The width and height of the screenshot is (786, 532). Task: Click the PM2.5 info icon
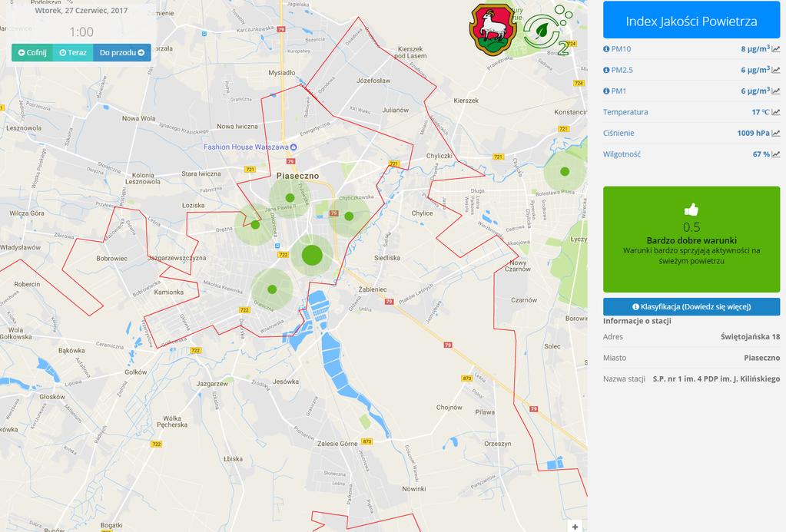tap(606, 70)
